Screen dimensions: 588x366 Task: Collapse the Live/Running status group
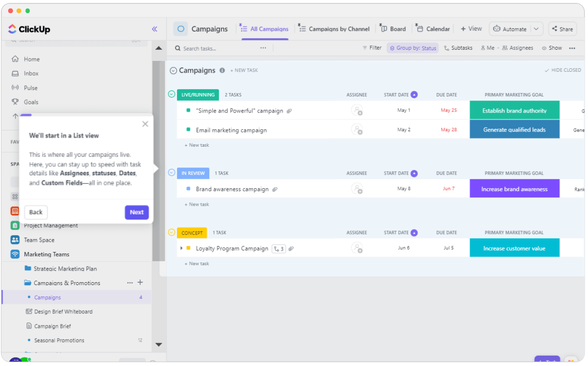click(x=172, y=94)
